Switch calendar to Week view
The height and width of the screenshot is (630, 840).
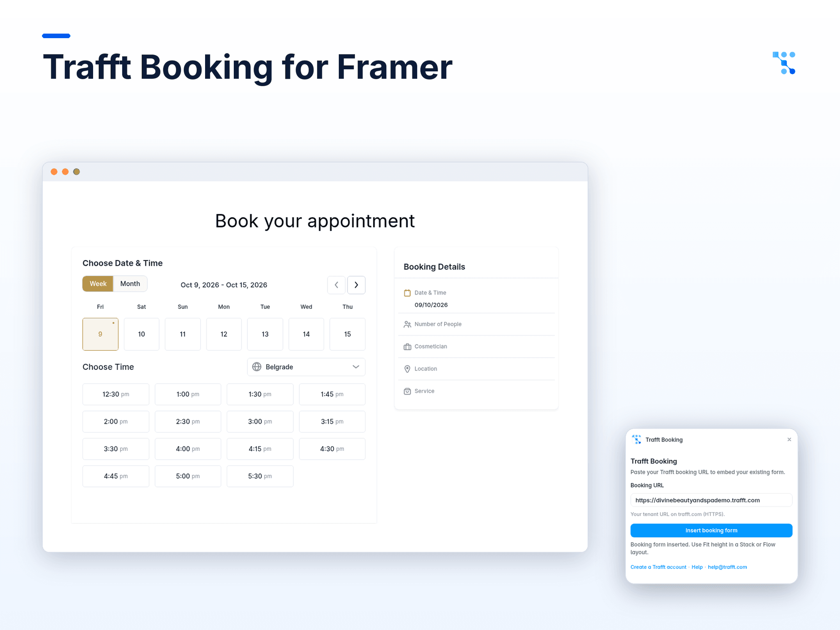pyautogui.click(x=98, y=283)
